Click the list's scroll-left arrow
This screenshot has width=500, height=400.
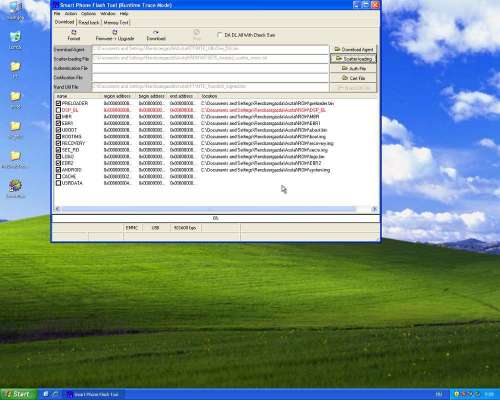point(58,209)
